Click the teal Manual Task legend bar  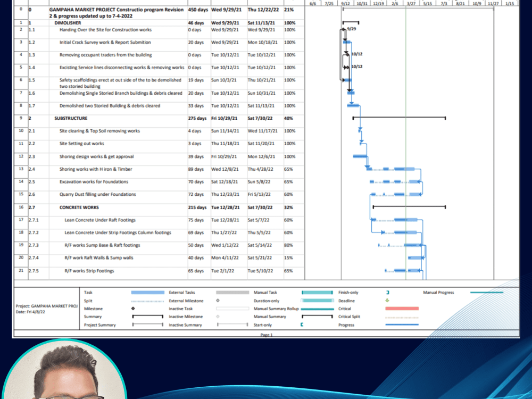point(317,293)
